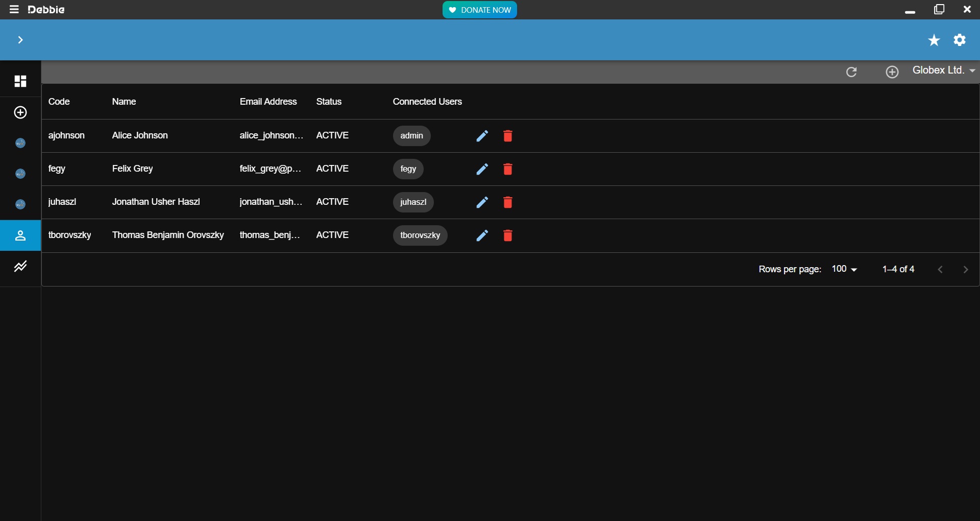Edit the Alice Johnson row
Image resolution: width=980 pixels, height=521 pixels.
coord(482,136)
